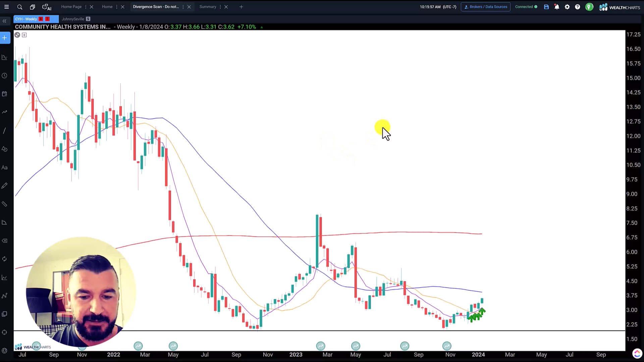This screenshot has width=644, height=362.
Task: Launch the AI chat assistant
Action: pos(47,7)
